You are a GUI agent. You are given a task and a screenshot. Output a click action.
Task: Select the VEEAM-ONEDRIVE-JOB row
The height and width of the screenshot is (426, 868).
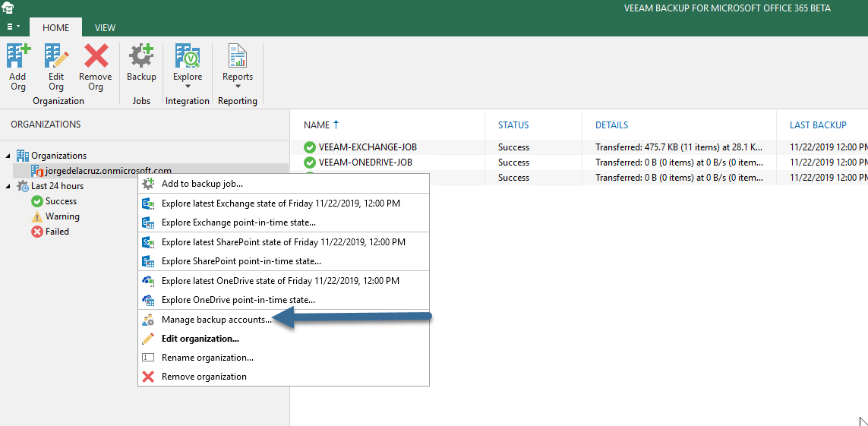[579, 162]
